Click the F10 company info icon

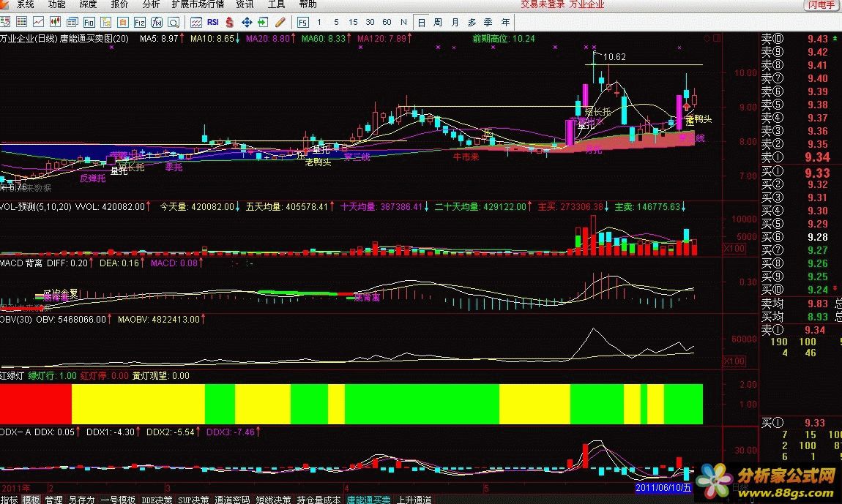click(89, 22)
